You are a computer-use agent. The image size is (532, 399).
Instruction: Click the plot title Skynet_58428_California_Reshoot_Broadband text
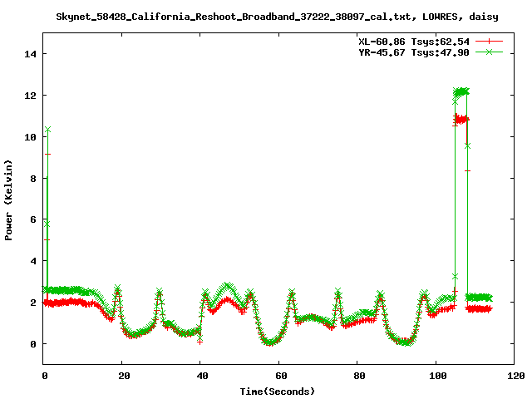[277, 17]
